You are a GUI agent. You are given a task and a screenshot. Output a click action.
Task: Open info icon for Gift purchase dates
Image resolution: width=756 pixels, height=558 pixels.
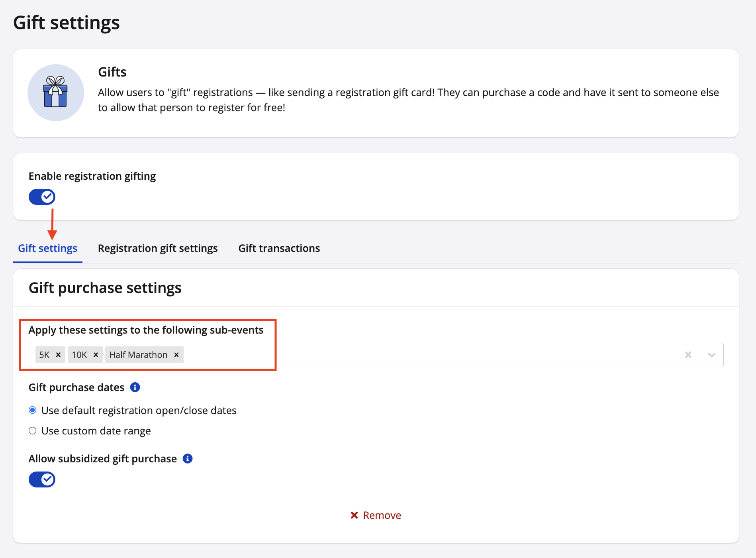pos(135,387)
